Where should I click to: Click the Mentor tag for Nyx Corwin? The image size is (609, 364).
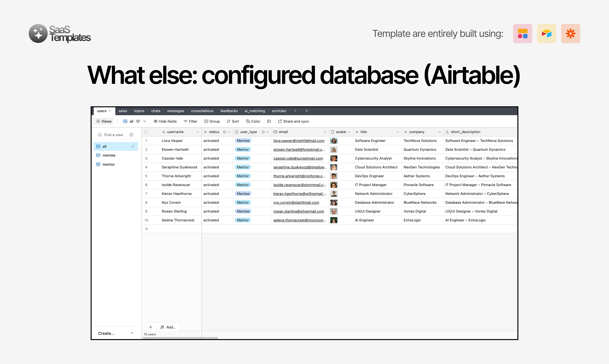point(243,202)
